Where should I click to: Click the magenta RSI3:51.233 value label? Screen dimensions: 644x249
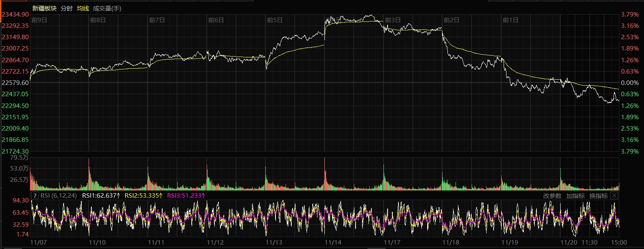click(186, 196)
